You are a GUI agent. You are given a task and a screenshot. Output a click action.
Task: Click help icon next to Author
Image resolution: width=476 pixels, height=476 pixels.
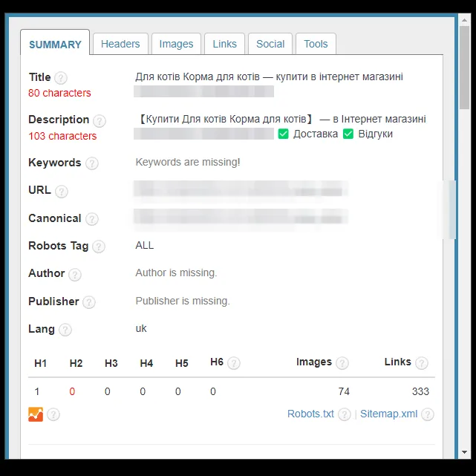pos(75,275)
